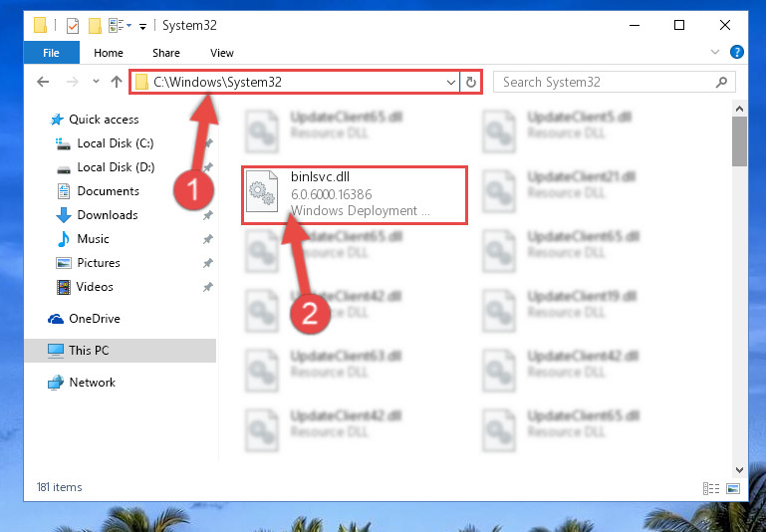The width and height of the screenshot is (766, 532).
Task: Click the Downloads blue arrow icon
Action: [x=64, y=215]
